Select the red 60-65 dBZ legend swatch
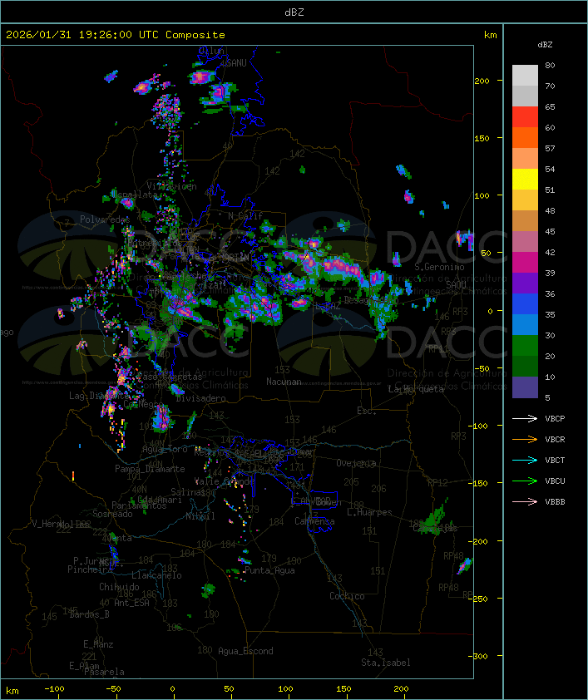Viewport: 588px width, 700px height. click(x=525, y=117)
